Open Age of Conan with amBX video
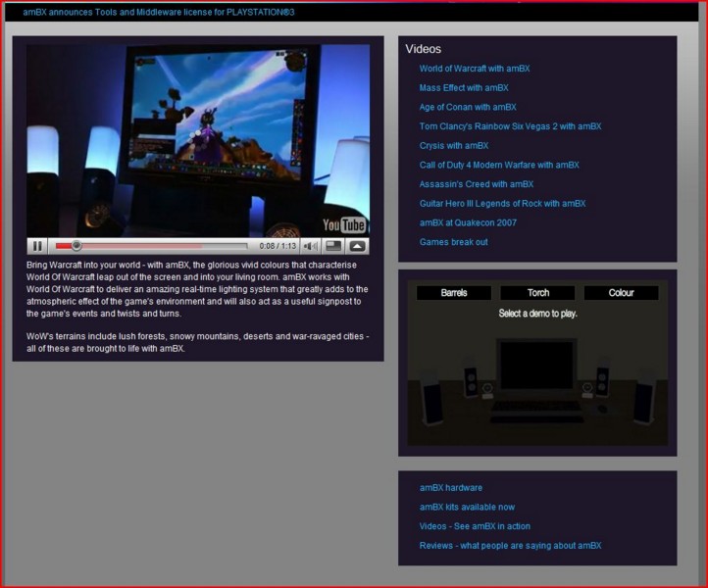708x588 pixels. tap(468, 108)
